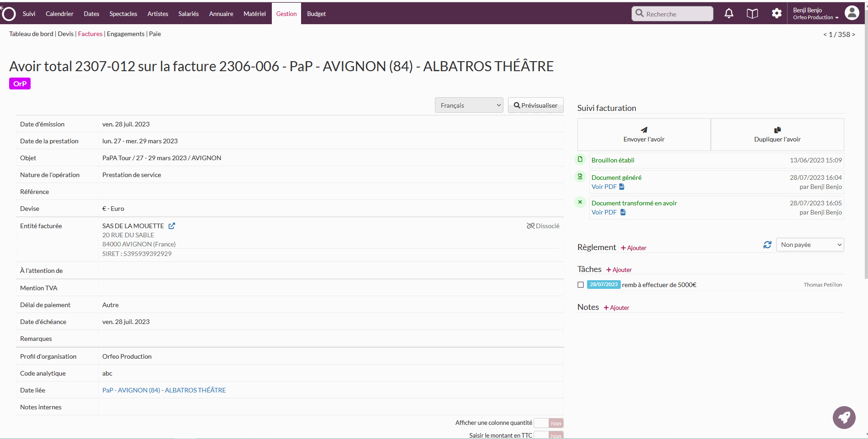
Task: Click Envoyer l'avoir button
Action: [x=644, y=135]
